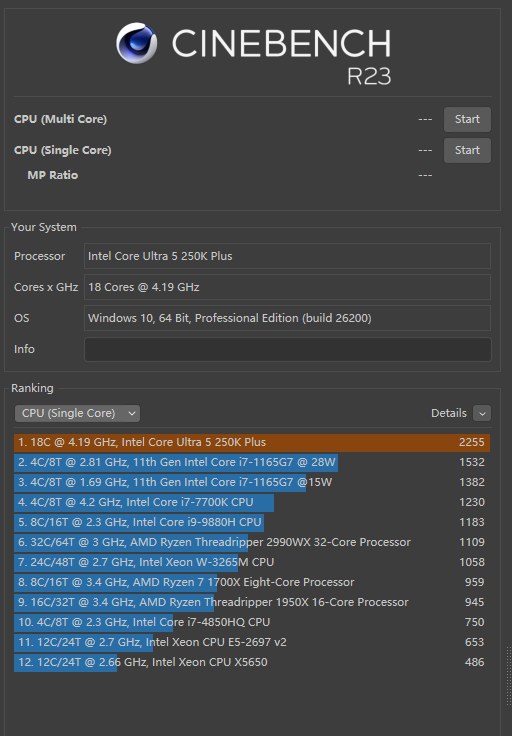Select the Core Ultra 5 250K Plus ranking row

pyautogui.click(x=252, y=442)
